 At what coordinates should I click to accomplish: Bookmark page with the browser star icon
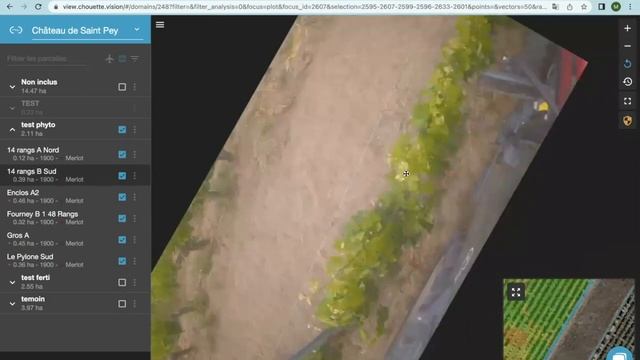pyautogui.click(x=584, y=7)
